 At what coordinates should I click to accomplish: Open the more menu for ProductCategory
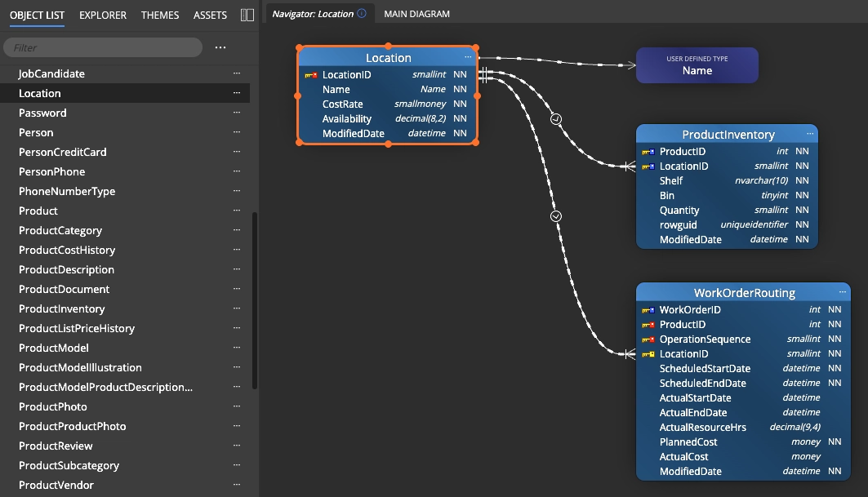click(x=237, y=229)
